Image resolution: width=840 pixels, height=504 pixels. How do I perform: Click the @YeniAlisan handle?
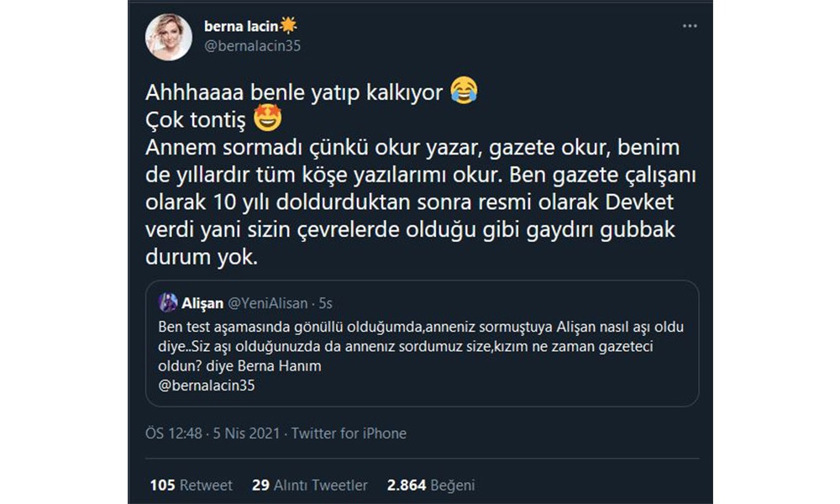(268, 303)
